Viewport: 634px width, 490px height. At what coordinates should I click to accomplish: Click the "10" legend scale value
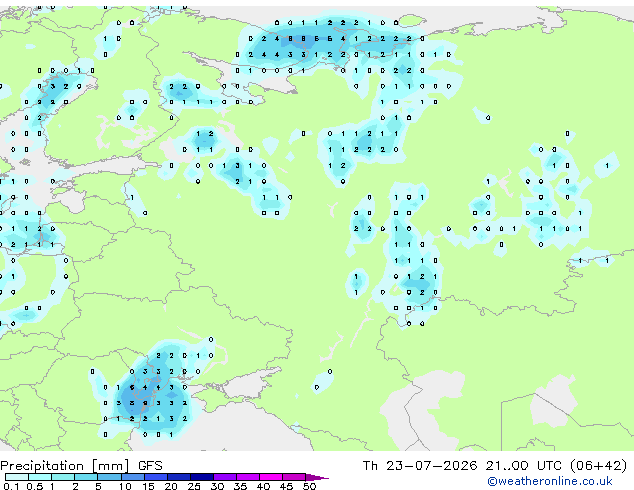click(125, 486)
